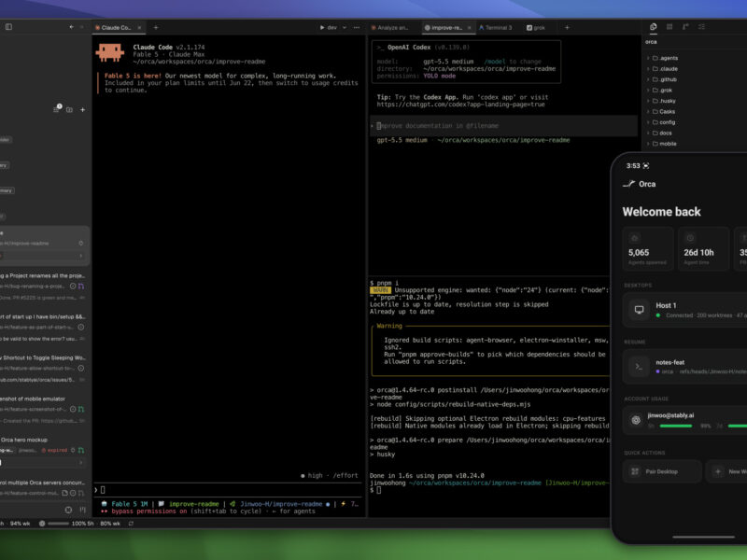Open the source control branch icon

coord(685,27)
